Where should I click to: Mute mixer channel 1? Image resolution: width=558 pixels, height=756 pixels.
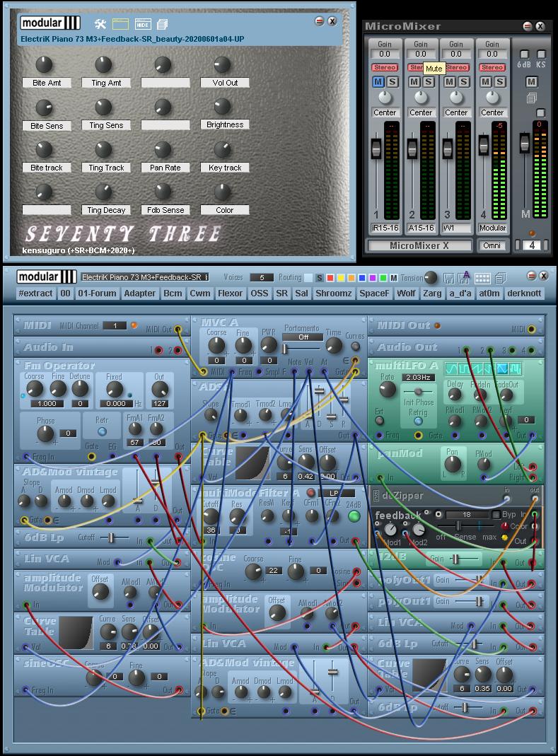[378, 82]
